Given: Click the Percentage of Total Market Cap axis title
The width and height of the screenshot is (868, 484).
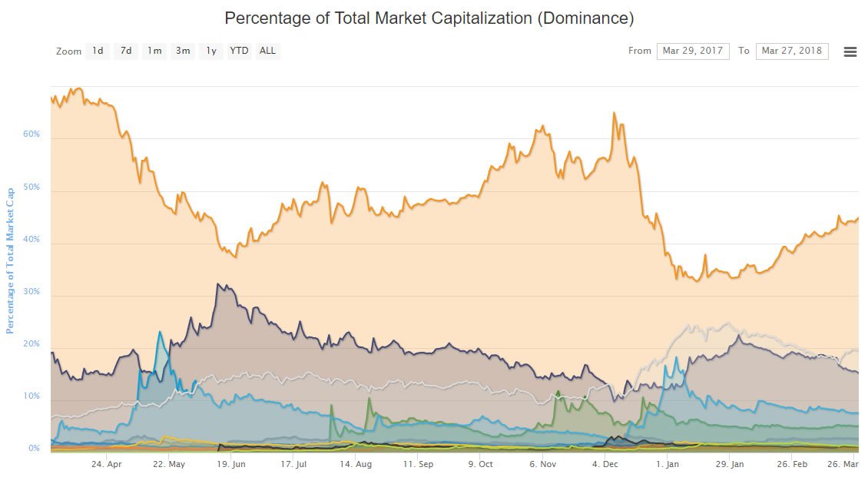Looking at the screenshot, I should click(x=9, y=261).
